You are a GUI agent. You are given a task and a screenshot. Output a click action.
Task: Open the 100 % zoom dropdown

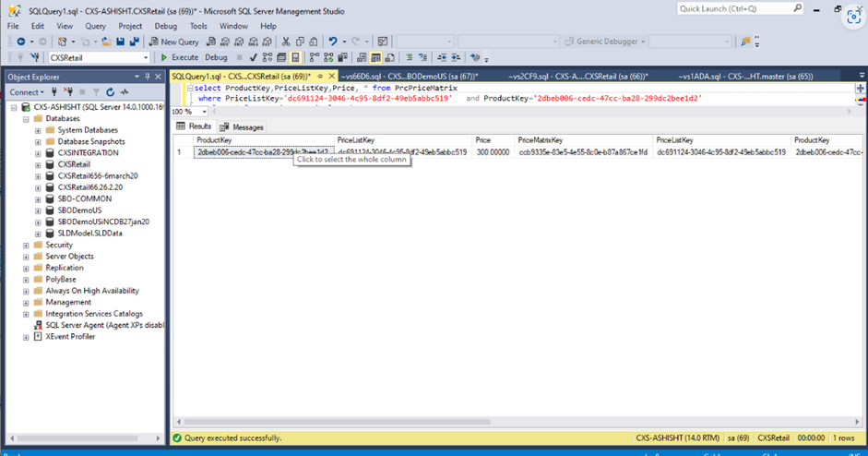pyautogui.click(x=204, y=112)
